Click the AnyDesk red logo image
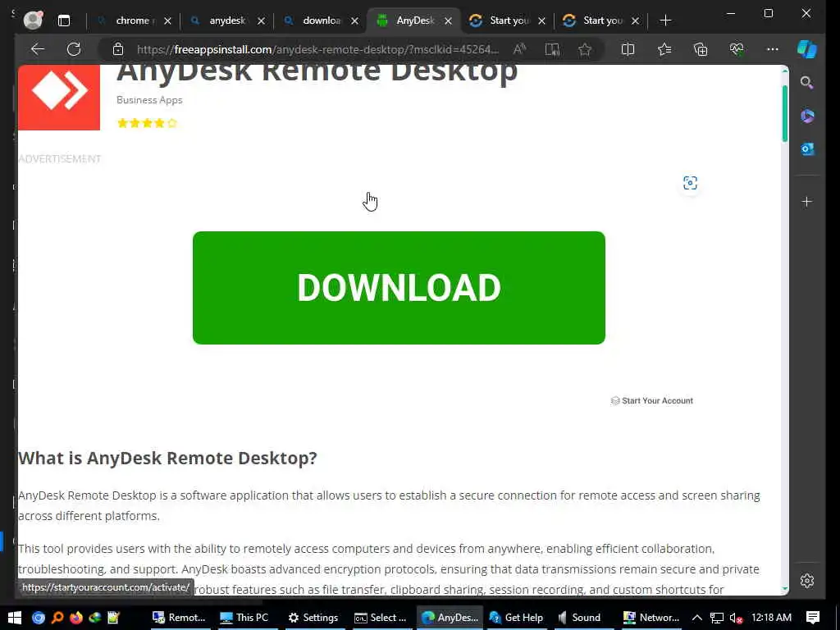 (59, 98)
